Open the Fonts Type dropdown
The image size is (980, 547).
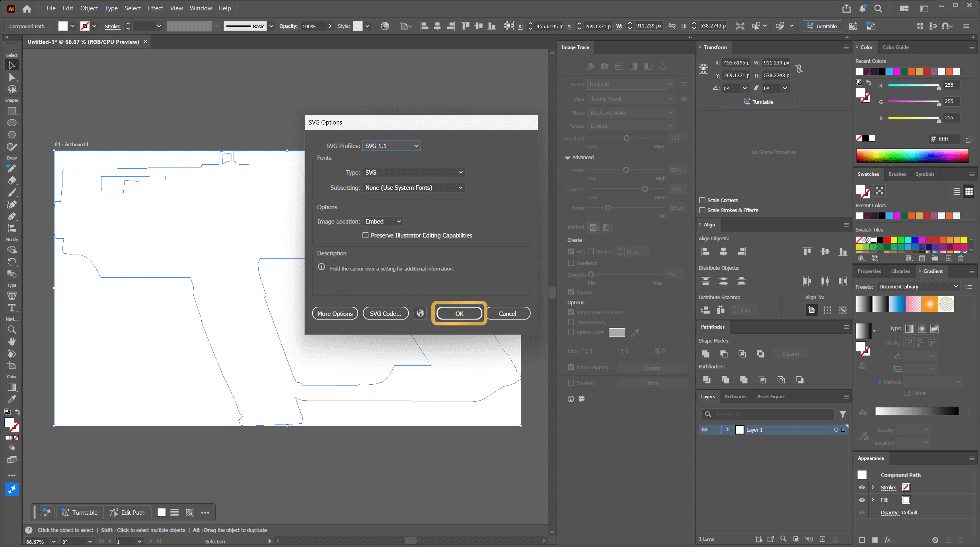414,172
